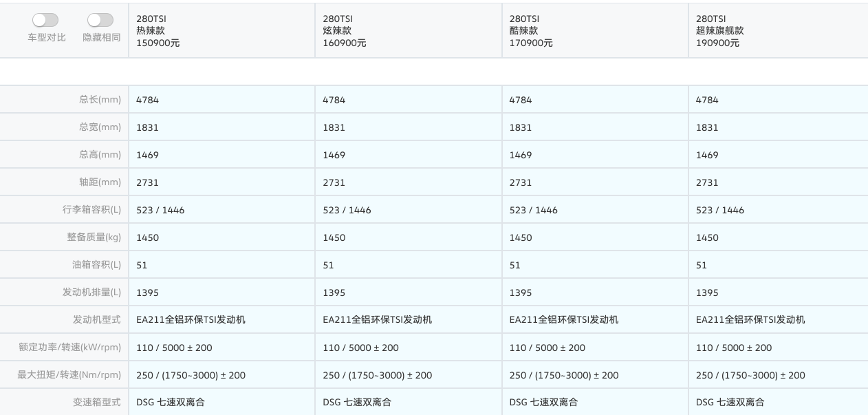Click 1395 in the 炫辣款 column

(334, 292)
